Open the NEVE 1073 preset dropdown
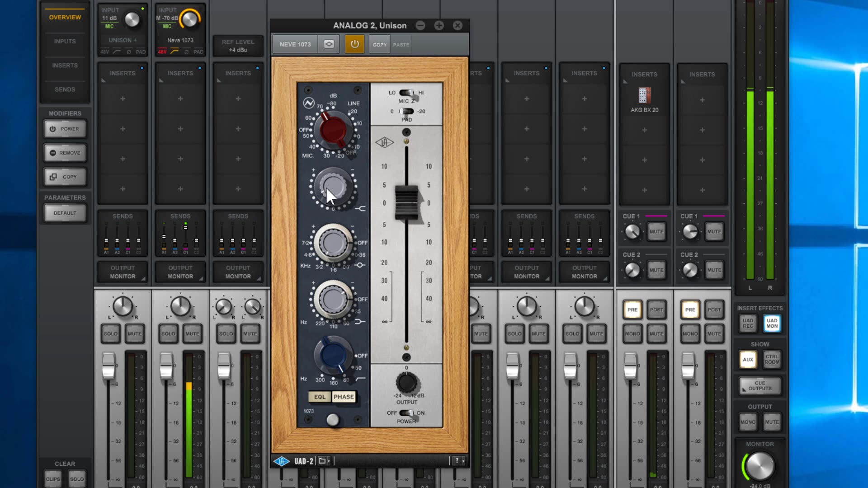 coord(294,44)
